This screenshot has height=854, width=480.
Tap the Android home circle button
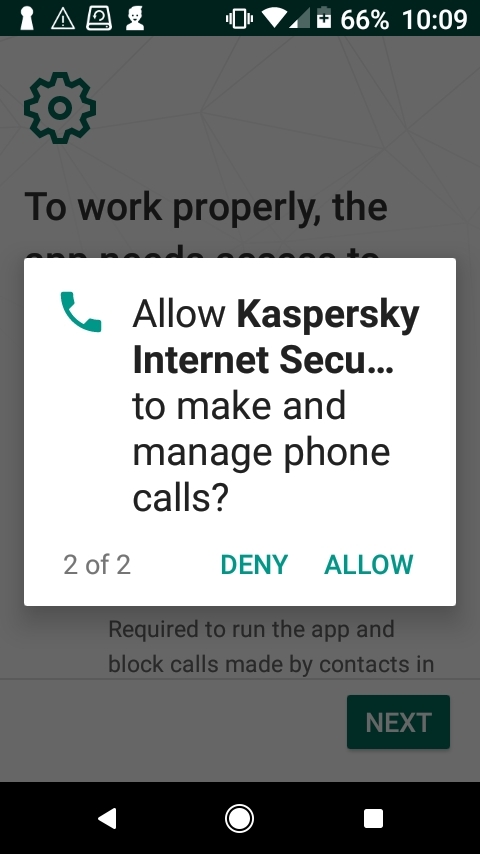[x=239, y=818]
